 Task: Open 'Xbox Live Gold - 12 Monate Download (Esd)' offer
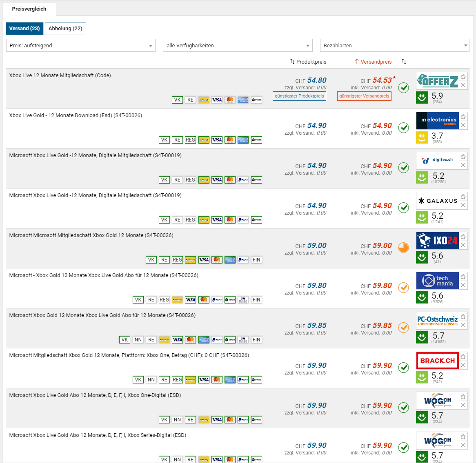(76, 115)
